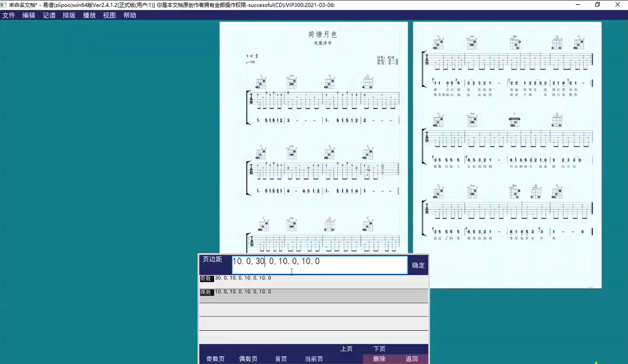
Task: Choose the 偶数页 even pages option
Action: click(248, 359)
